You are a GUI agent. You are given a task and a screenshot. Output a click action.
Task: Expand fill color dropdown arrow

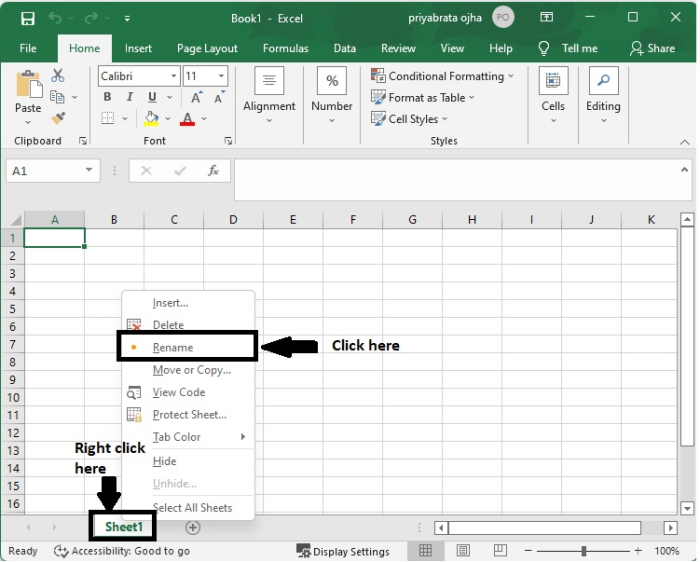pyautogui.click(x=168, y=118)
